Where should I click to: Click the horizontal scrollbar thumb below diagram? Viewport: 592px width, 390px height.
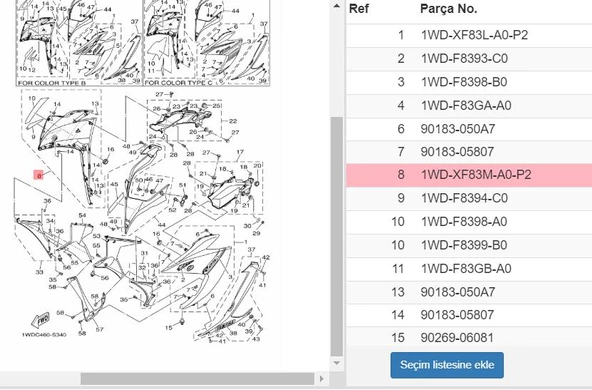pyautogui.click(x=197, y=379)
